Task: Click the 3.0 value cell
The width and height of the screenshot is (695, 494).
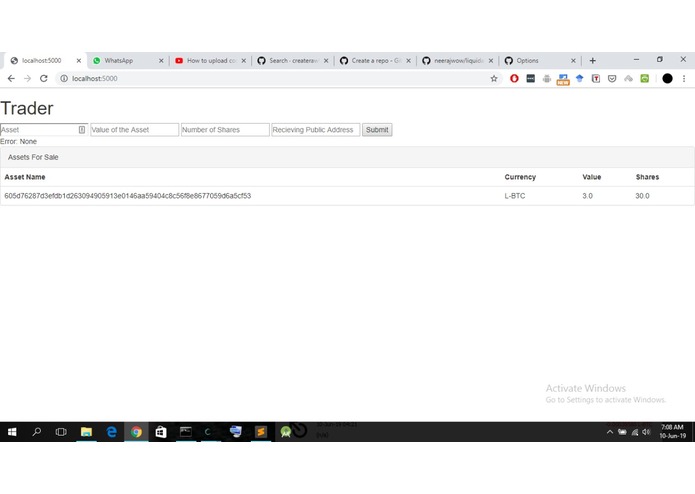Action: 587,196
